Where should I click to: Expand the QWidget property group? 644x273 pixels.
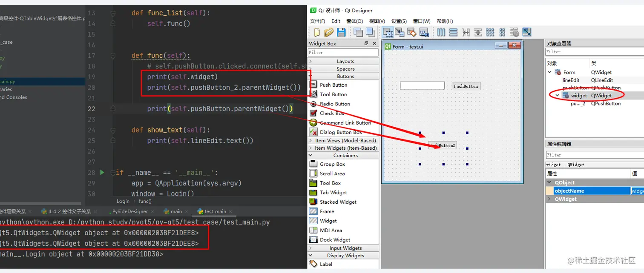point(549,199)
